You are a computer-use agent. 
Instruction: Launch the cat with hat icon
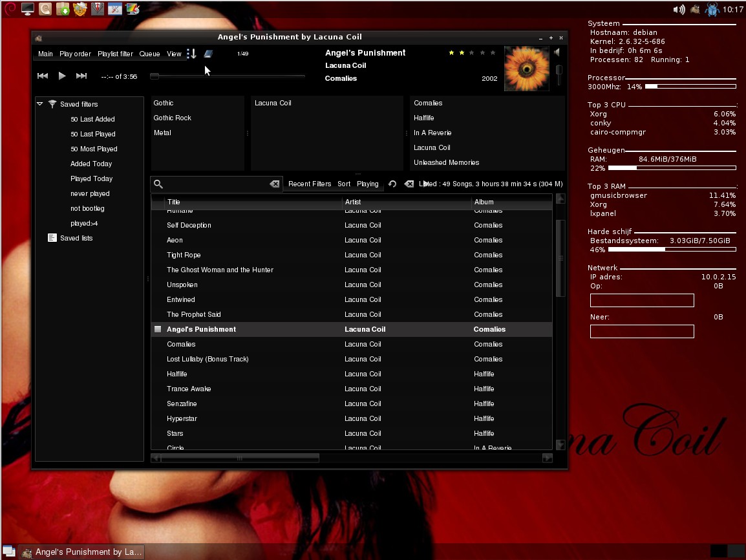pyautogui.click(x=80, y=8)
